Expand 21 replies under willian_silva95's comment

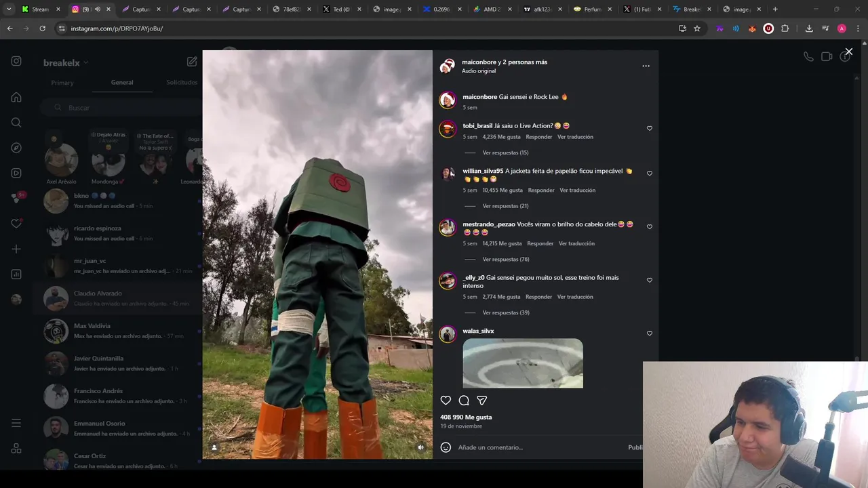[x=505, y=206]
